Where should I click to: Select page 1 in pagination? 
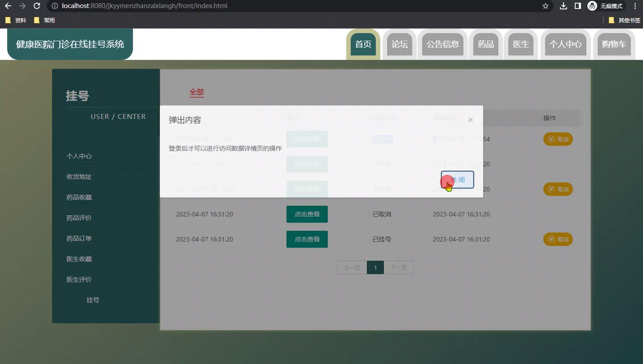(376, 268)
